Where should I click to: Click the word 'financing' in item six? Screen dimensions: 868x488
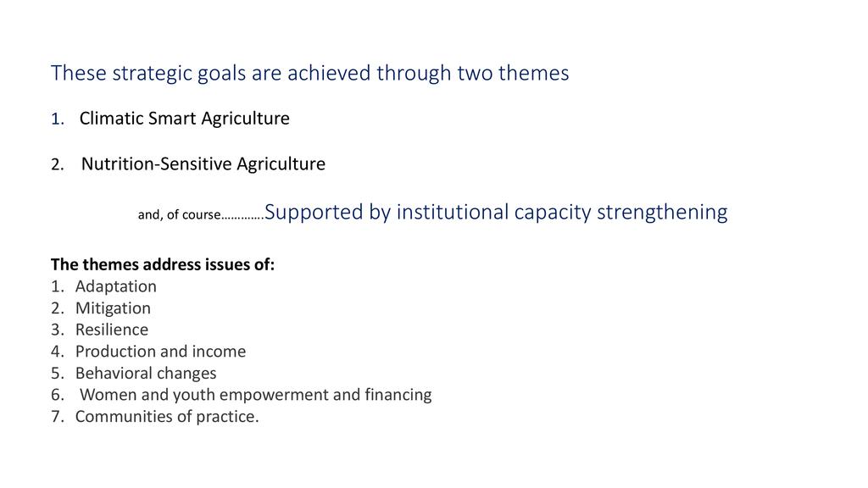(398, 395)
